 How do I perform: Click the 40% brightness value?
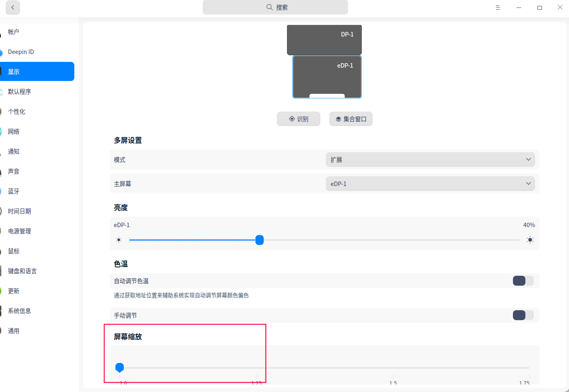[529, 225]
